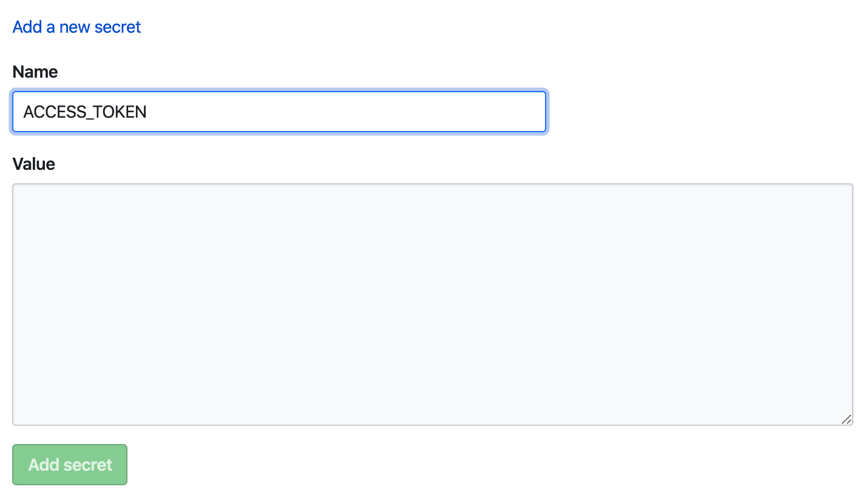Focus the Name input field
The height and width of the screenshot is (495, 868).
[x=279, y=112]
